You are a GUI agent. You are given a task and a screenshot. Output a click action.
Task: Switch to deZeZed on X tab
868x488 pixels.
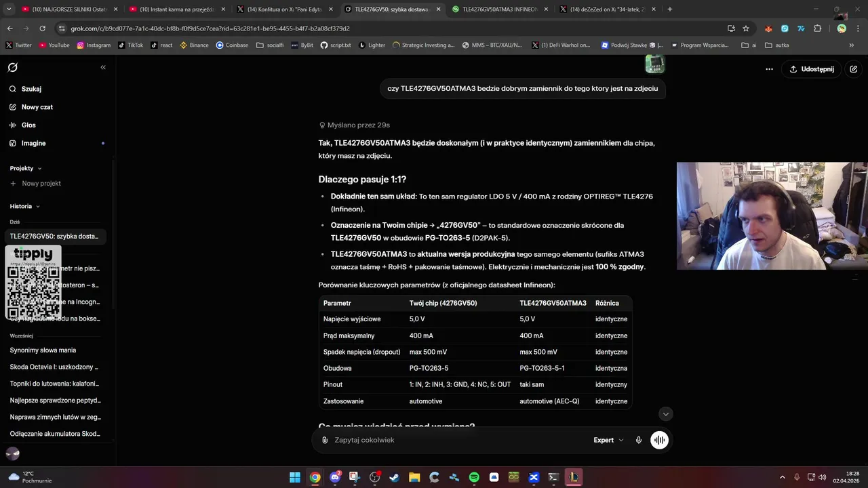tap(608, 9)
